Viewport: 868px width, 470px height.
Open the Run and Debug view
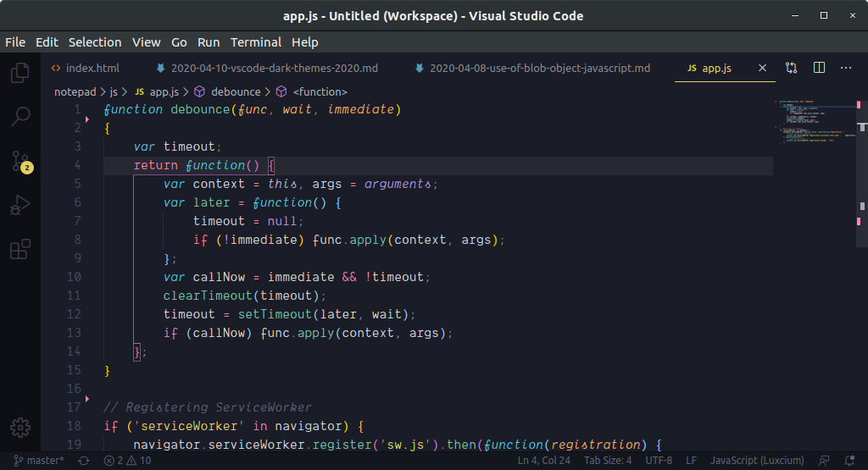20,205
